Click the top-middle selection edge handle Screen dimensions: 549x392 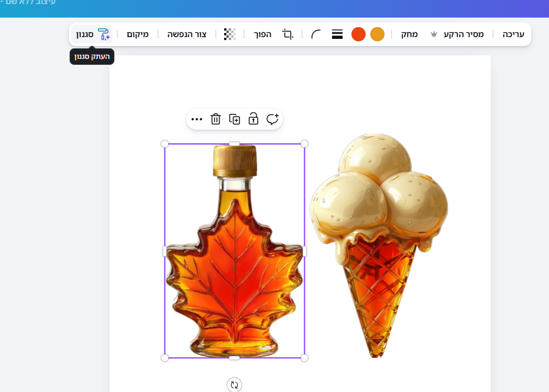click(234, 144)
